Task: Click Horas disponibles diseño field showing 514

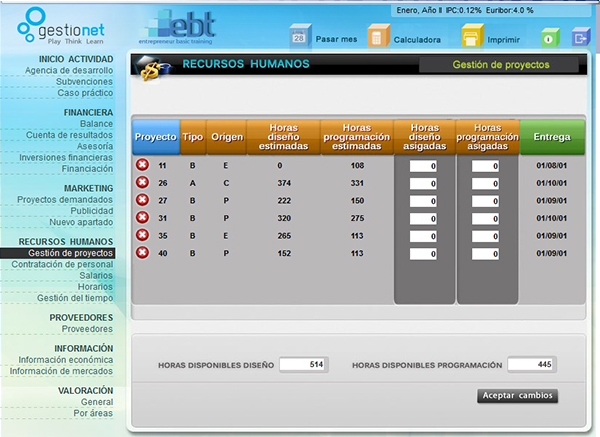Action: (x=304, y=364)
